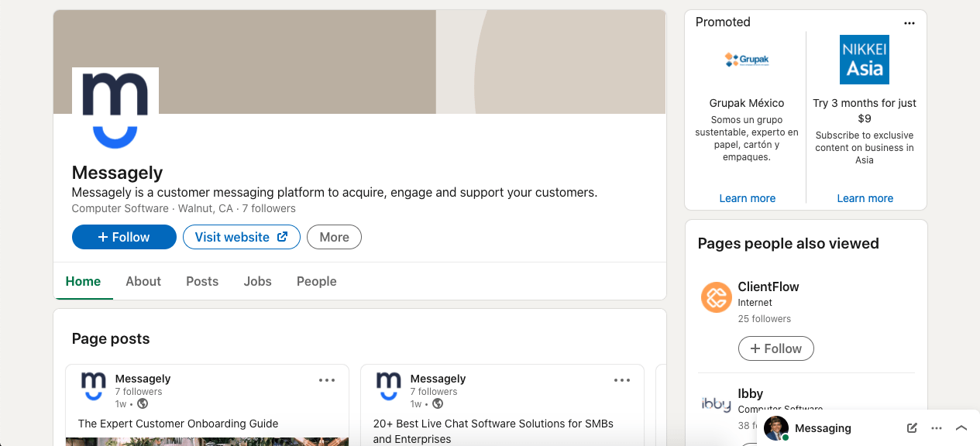Click Learn more under Grupak México

pyautogui.click(x=747, y=198)
